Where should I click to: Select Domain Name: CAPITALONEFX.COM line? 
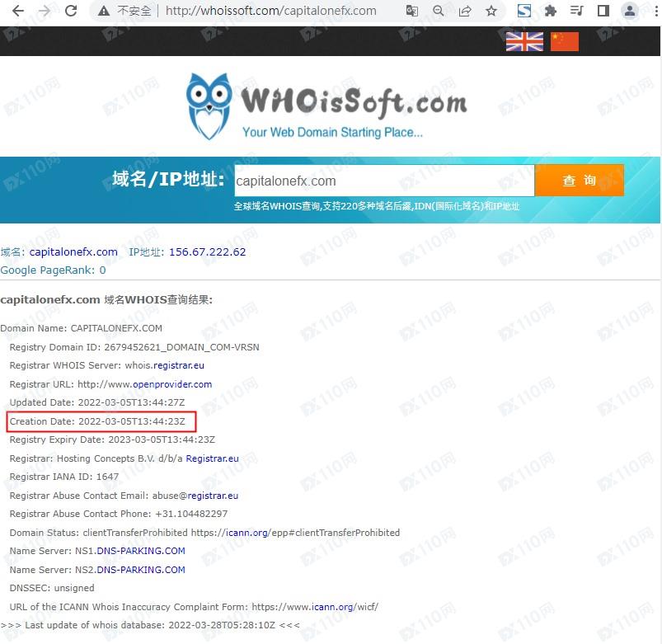pyautogui.click(x=81, y=328)
